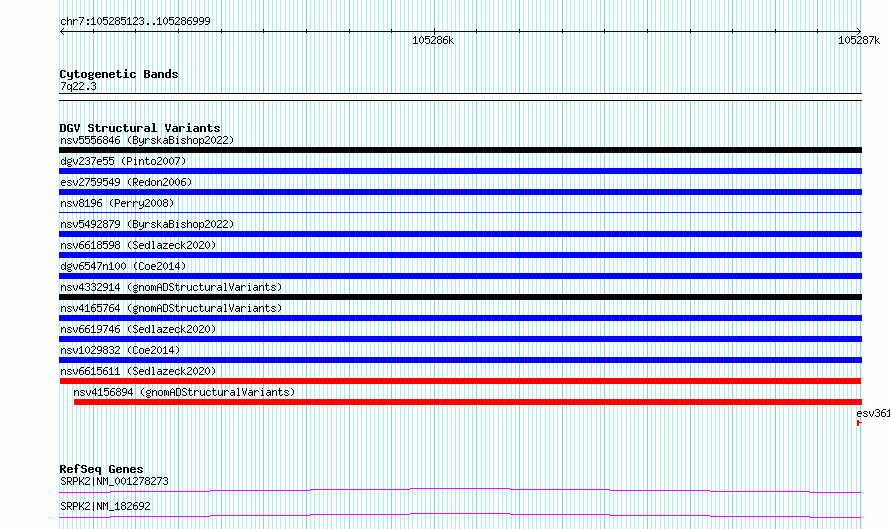Click the blue bar under nsv4165764
The width and height of the screenshot is (890, 529).
460,318
